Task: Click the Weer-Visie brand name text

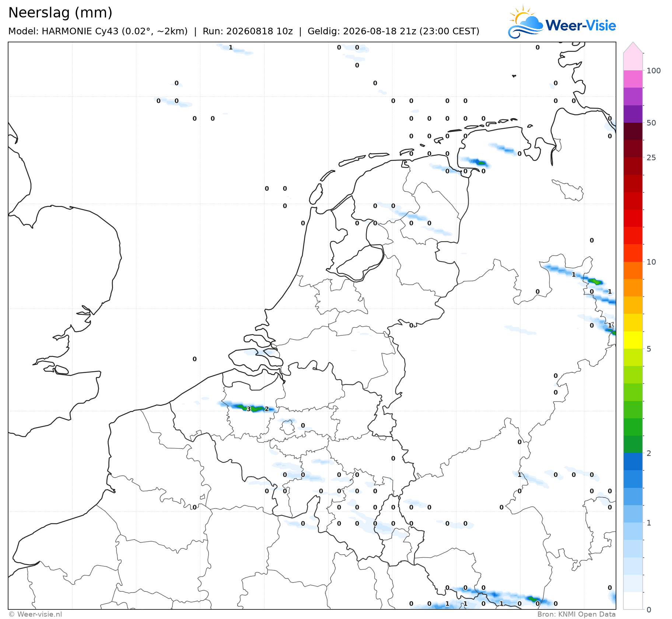Action: pyautogui.click(x=580, y=25)
